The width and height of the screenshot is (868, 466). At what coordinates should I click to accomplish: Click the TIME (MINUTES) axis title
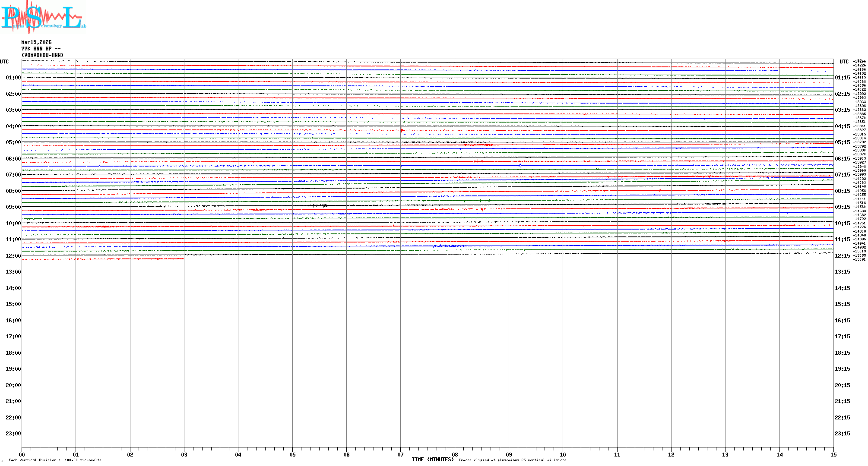point(432,460)
